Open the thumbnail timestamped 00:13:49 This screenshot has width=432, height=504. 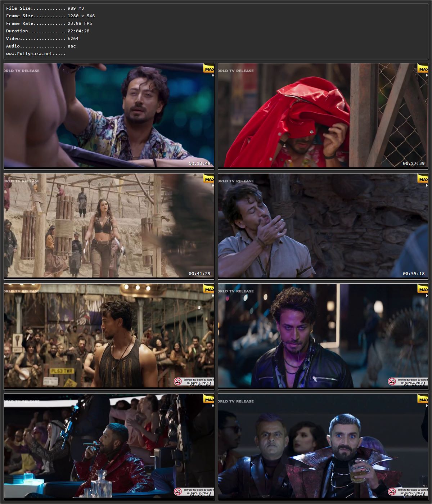tap(109, 116)
